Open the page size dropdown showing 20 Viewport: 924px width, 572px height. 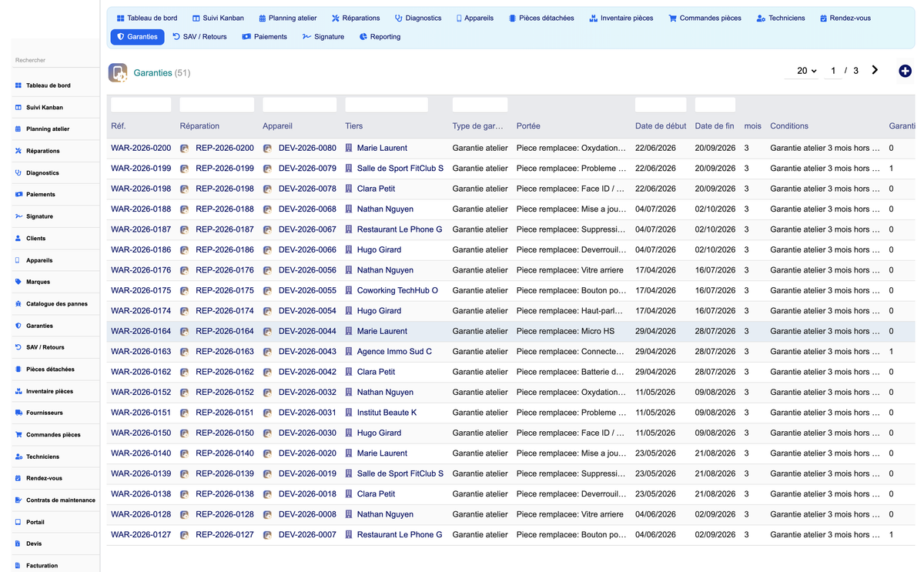coord(806,71)
